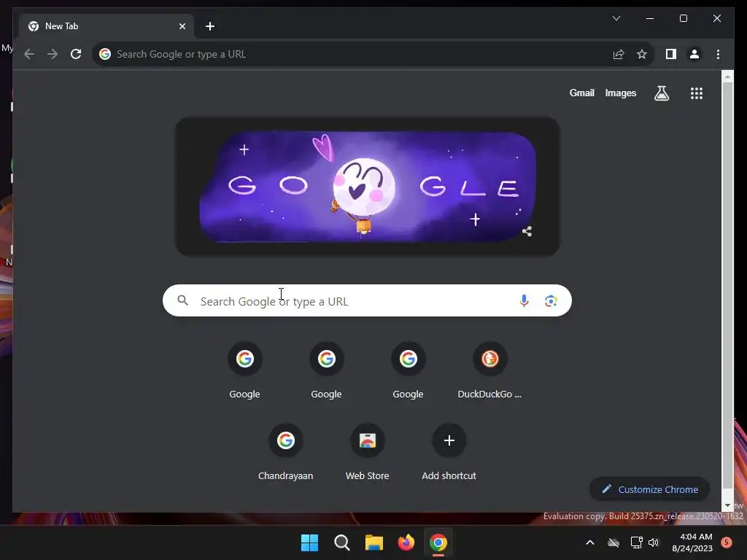Open Google Lens image search icon
This screenshot has width=747, height=560.
click(551, 300)
